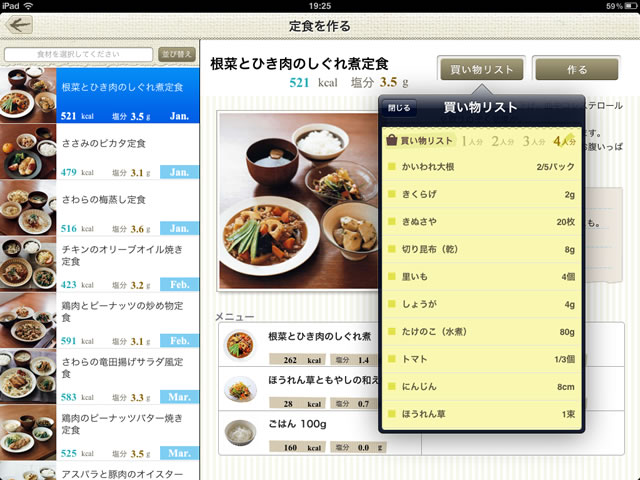Select 根菜とひき肉のしぐれ煮定食 in the list
640x480 pixels.
click(x=100, y=95)
